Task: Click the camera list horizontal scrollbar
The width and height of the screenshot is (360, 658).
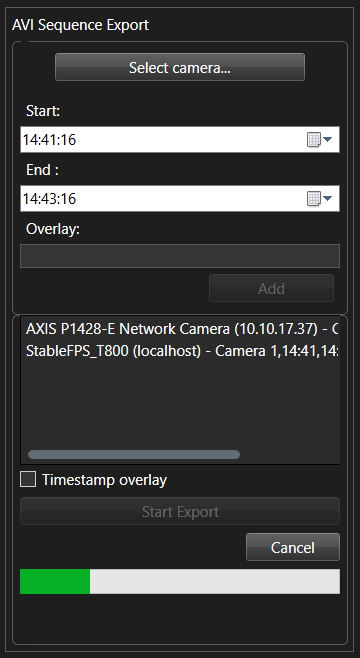Action: click(134, 454)
